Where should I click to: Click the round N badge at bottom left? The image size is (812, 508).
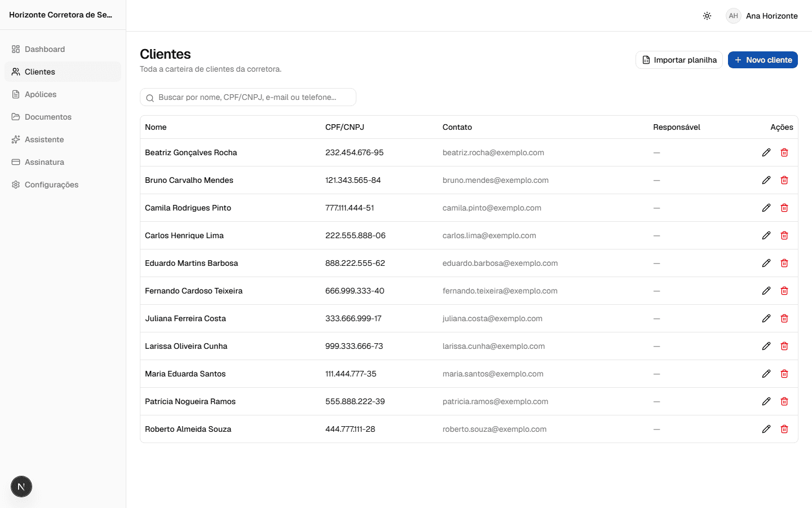click(21, 487)
